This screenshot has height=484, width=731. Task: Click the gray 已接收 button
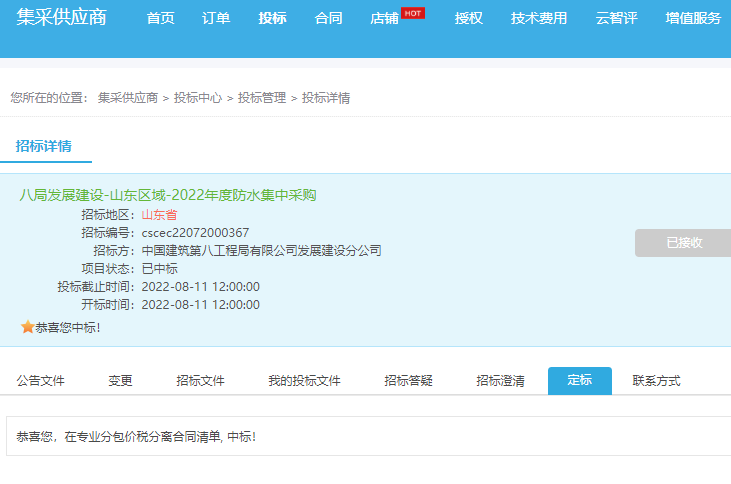click(683, 243)
